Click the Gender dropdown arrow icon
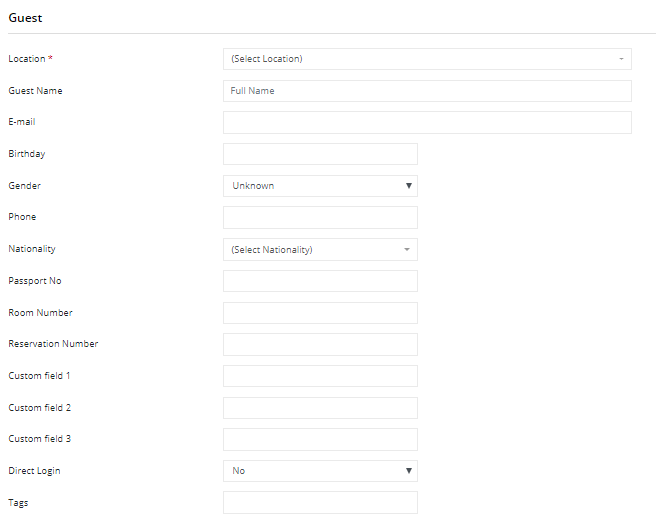The height and width of the screenshot is (529, 656). point(409,186)
